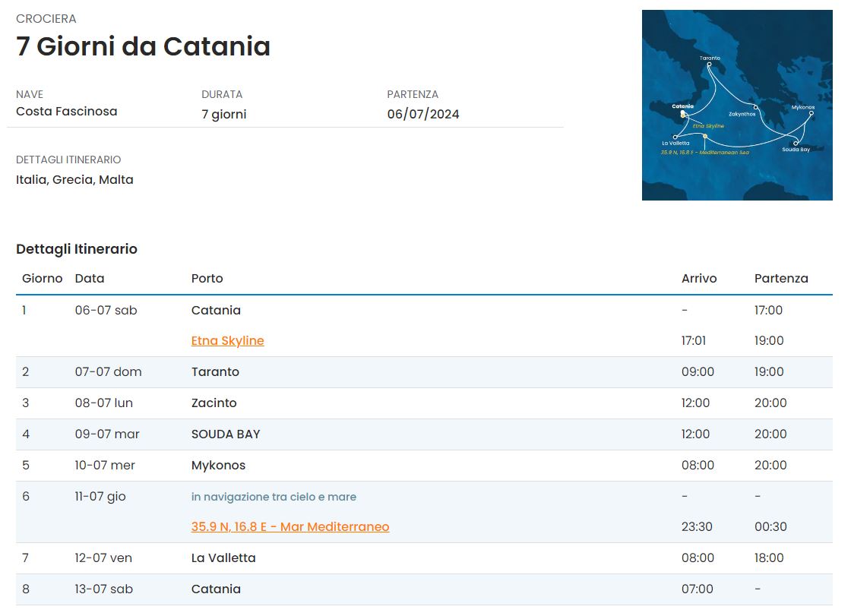This screenshot has height=616, width=851.
Task: Click port name 'Mykonos'
Action: pos(218,465)
